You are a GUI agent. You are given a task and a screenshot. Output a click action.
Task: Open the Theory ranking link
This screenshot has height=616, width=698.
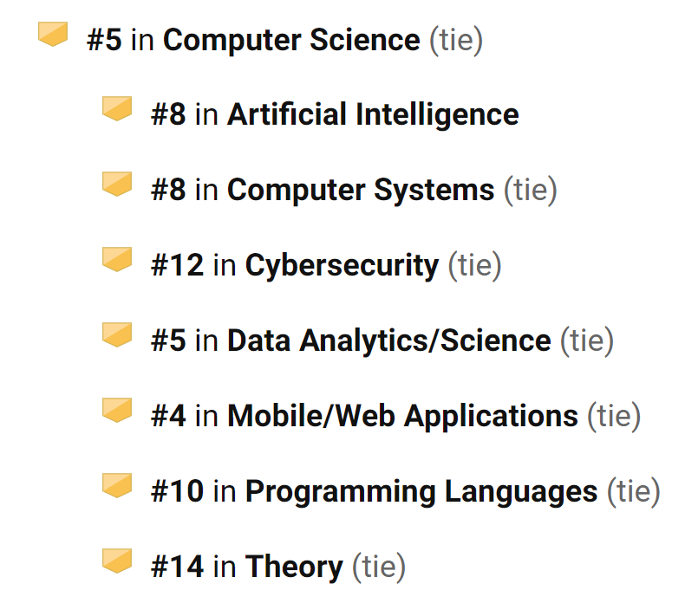[x=294, y=567]
